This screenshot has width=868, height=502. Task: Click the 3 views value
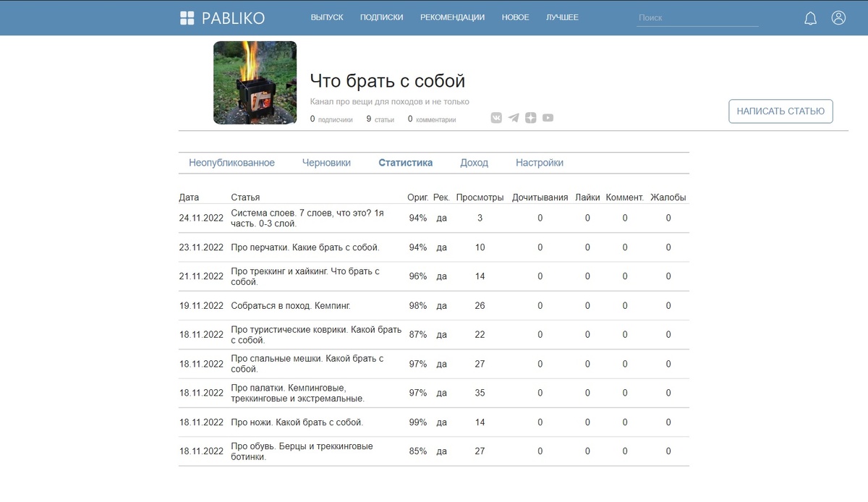coord(480,218)
